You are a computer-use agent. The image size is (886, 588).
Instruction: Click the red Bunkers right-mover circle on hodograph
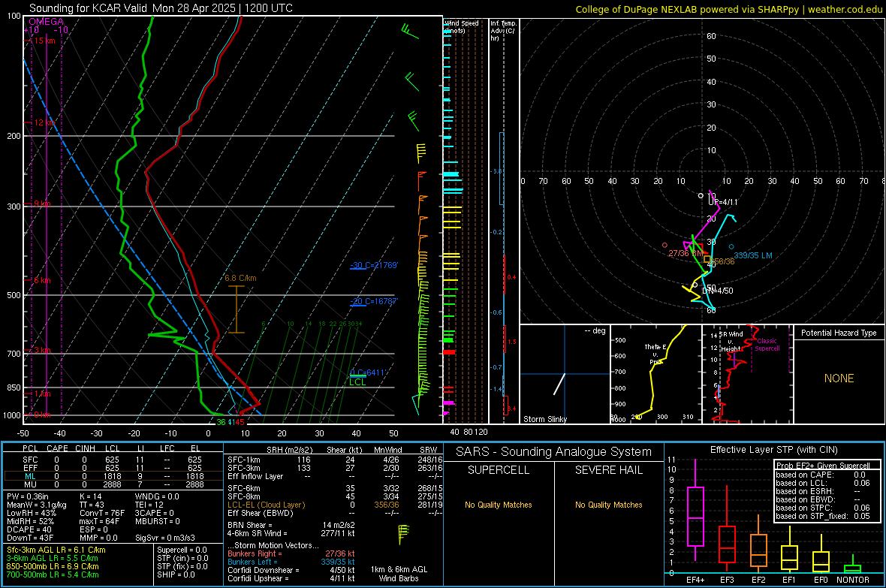tap(664, 246)
